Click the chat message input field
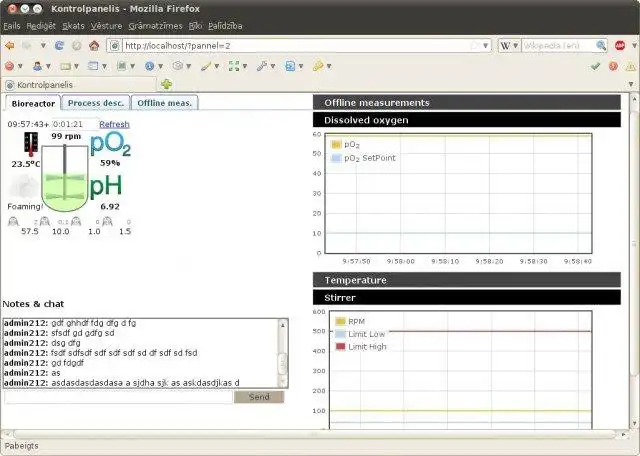The height and width of the screenshot is (456, 640). point(118,397)
